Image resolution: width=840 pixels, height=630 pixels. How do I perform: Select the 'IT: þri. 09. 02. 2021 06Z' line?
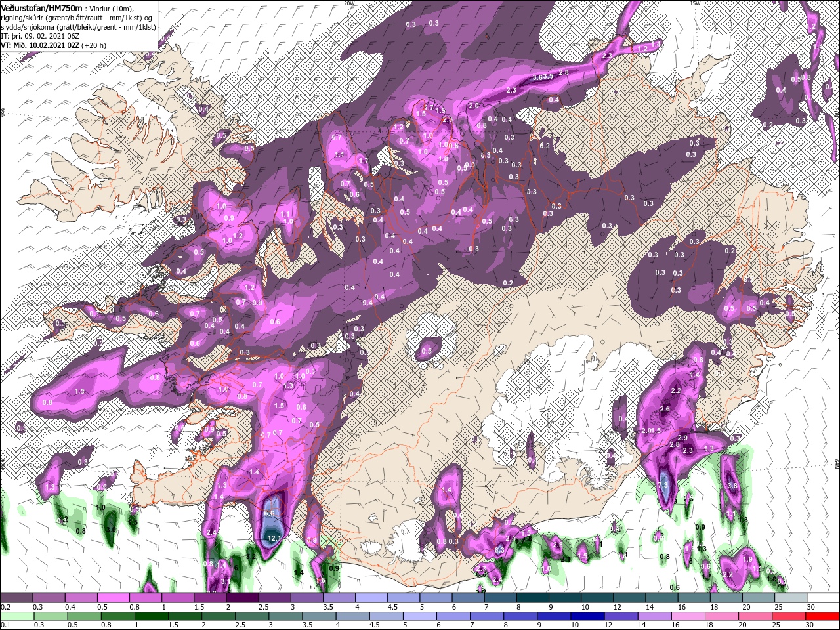pyautogui.click(x=39, y=36)
